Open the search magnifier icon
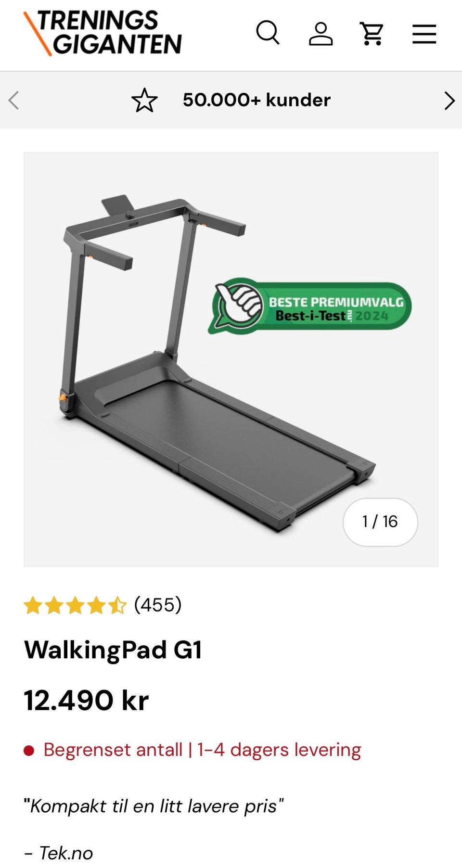Viewport: 462px width, 868px height. (x=268, y=33)
